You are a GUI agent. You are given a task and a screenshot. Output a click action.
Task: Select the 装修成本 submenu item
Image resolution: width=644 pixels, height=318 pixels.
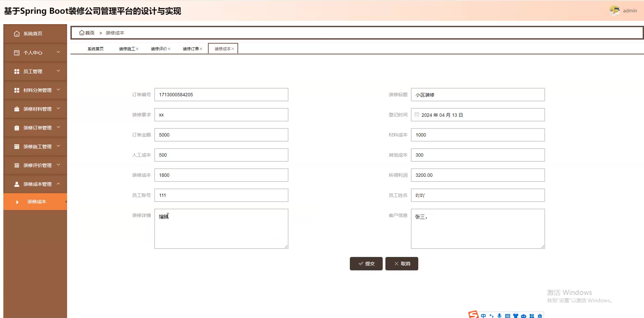(x=35, y=202)
